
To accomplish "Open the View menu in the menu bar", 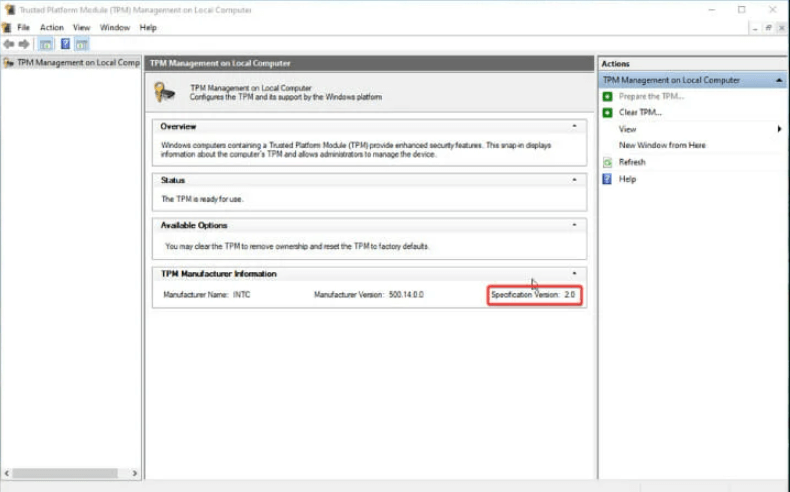I will (x=81, y=28).
